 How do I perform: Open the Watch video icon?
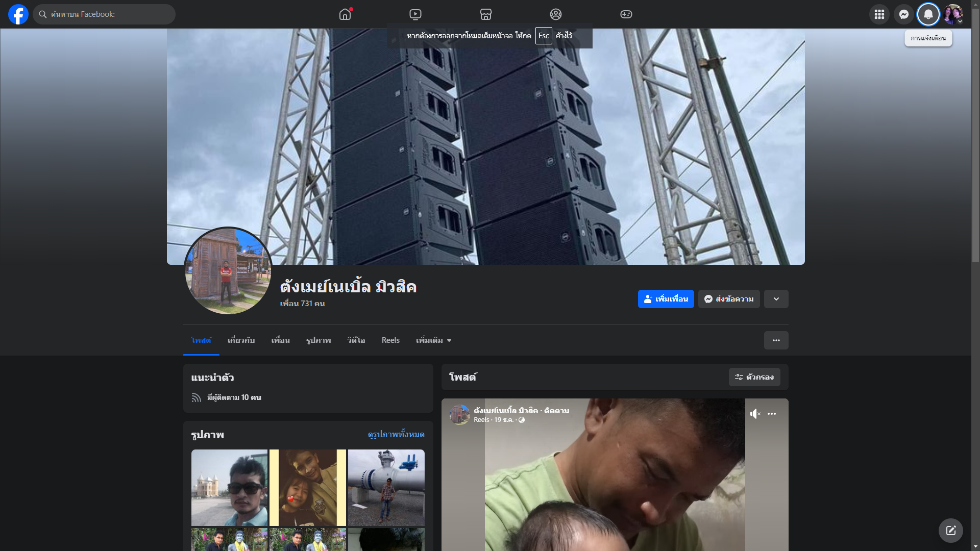tap(415, 14)
